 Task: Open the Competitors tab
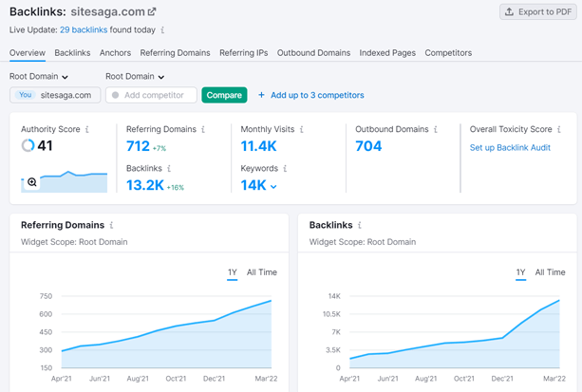click(448, 53)
